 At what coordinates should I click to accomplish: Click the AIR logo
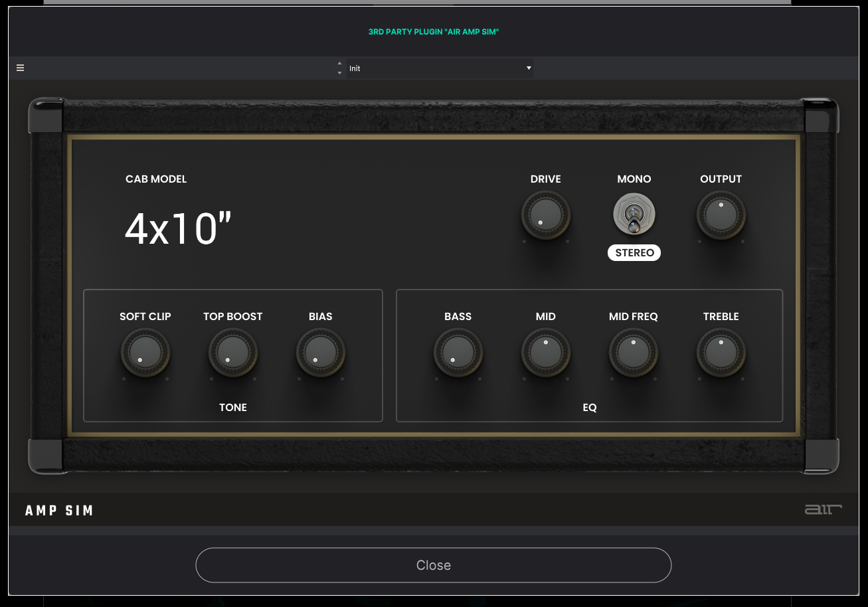click(x=823, y=509)
